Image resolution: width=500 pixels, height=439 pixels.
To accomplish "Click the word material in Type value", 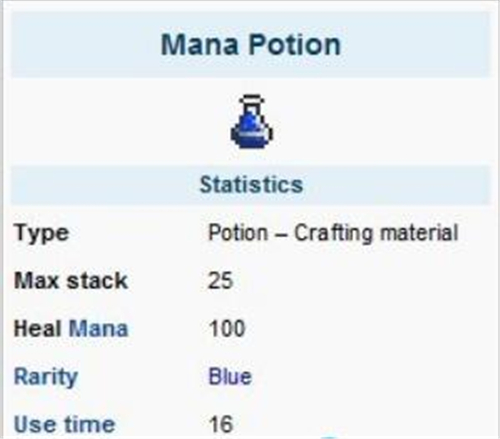I will coord(419,233).
